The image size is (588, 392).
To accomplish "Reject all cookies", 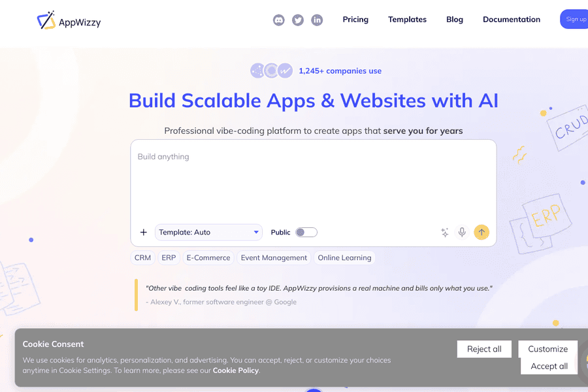I will (x=484, y=349).
